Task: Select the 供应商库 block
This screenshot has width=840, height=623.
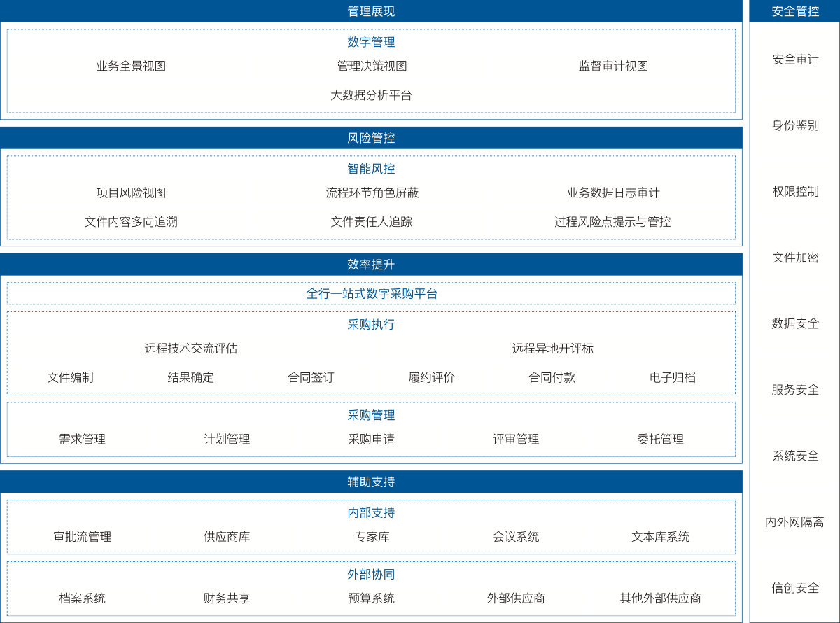Action: (x=227, y=537)
